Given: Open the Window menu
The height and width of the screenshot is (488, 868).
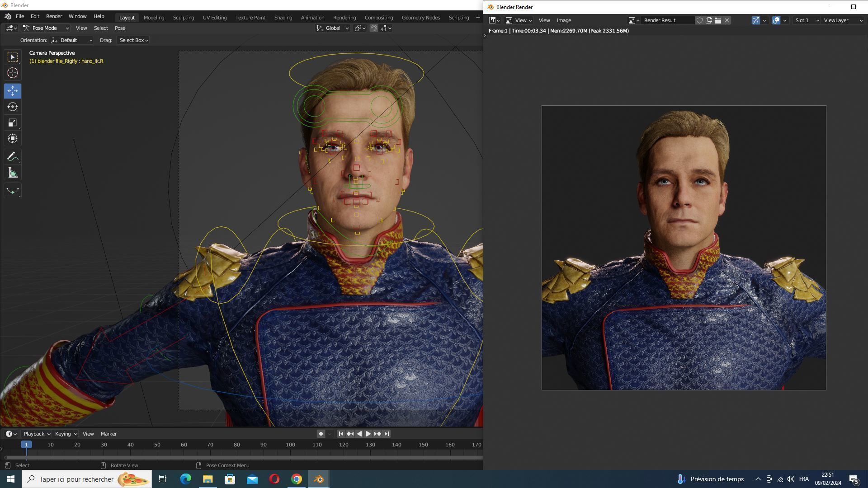Looking at the screenshot, I should 77,16.
